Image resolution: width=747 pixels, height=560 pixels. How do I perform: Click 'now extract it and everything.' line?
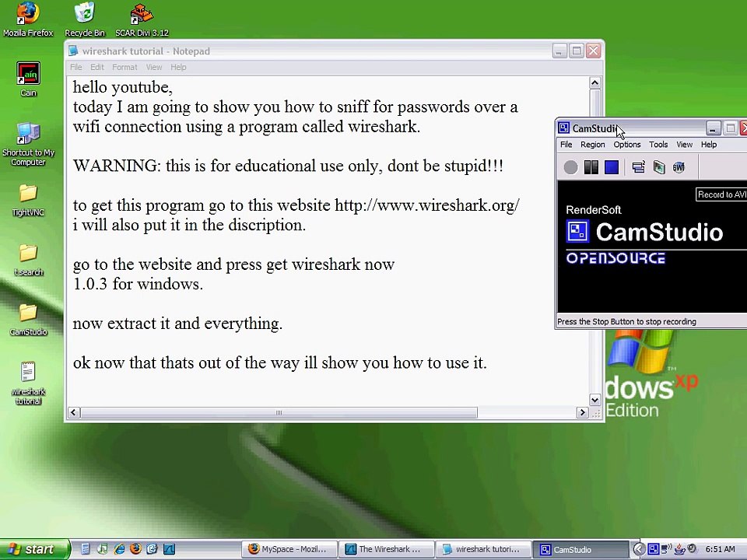coord(177,324)
